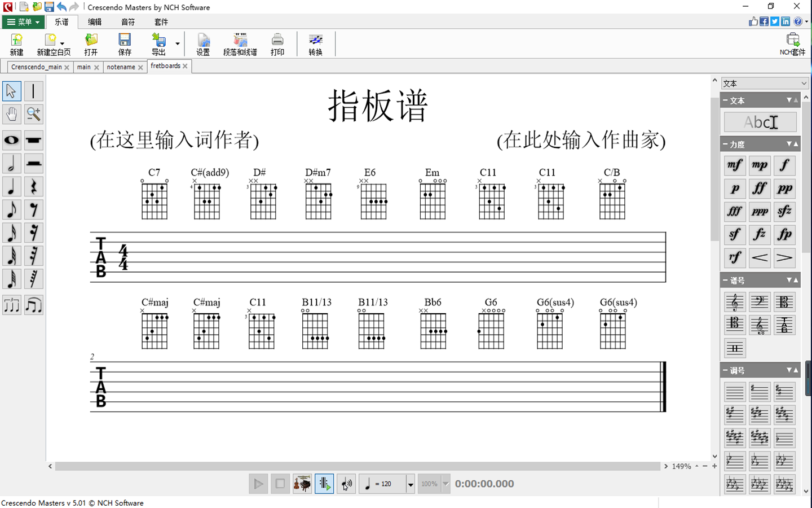Image resolution: width=812 pixels, height=508 pixels.
Task: Close the fretboards document tab
Action: pos(185,66)
